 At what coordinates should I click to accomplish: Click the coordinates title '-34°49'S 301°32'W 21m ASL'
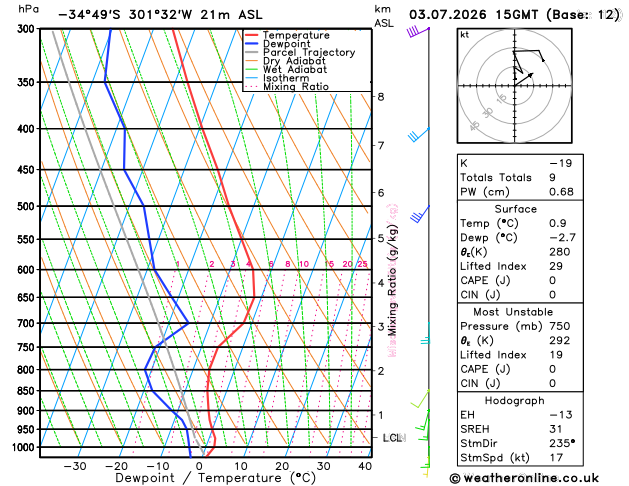[160, 15]
